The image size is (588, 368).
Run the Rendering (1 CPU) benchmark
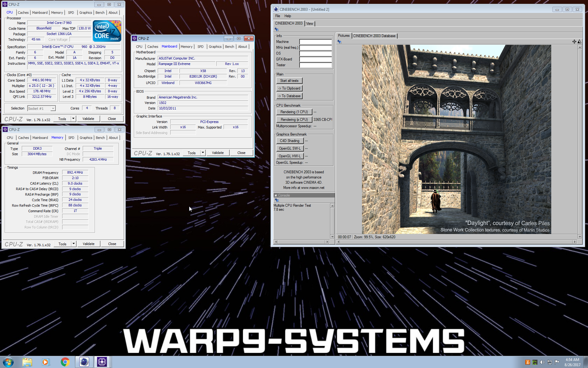point(294,112)
